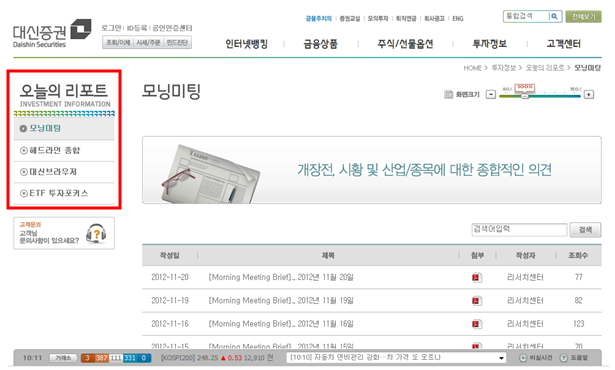Screen dimensions: 615x370
Task: Click HOME in the breadcrumb
Action: (x=473, y=68)
